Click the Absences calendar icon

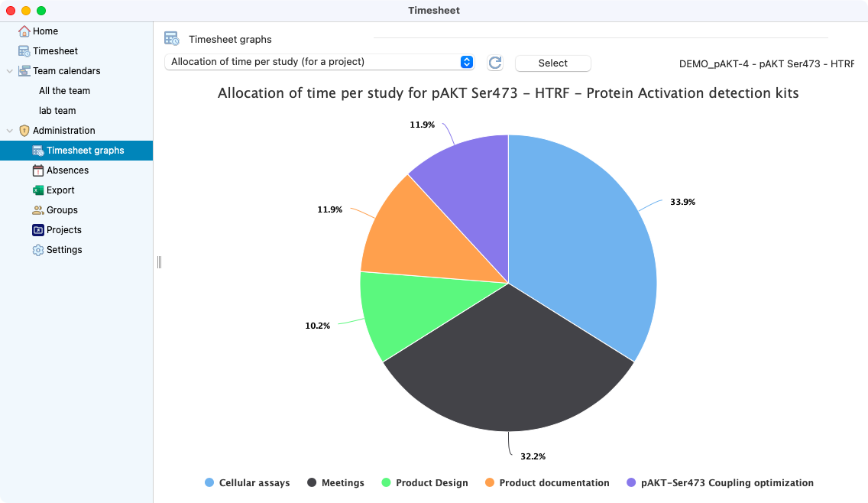point(37,170)
